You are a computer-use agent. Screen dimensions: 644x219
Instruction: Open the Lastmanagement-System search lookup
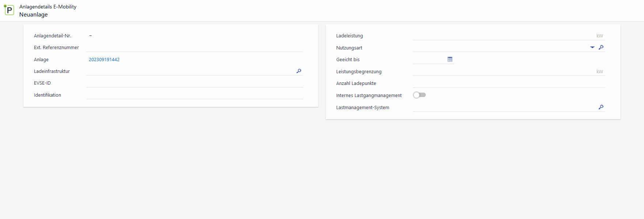(x=601, y=107)
